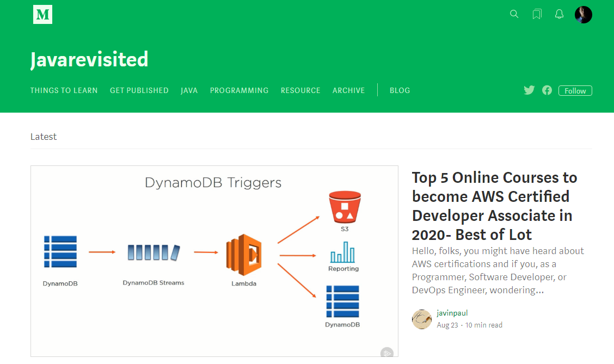This screenshot has width=614, height=364.
Task: Click the Medium logo icon
Action: point(42,15)
